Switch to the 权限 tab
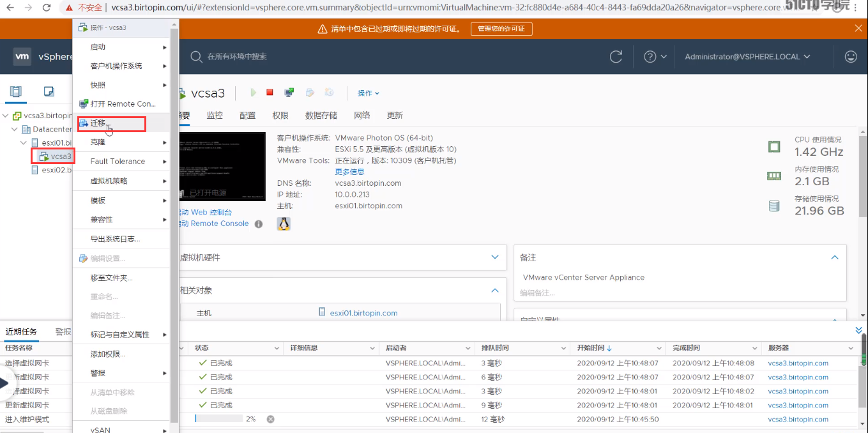The width and height of the screenshot is (868, 433). [x=280, y=116]
